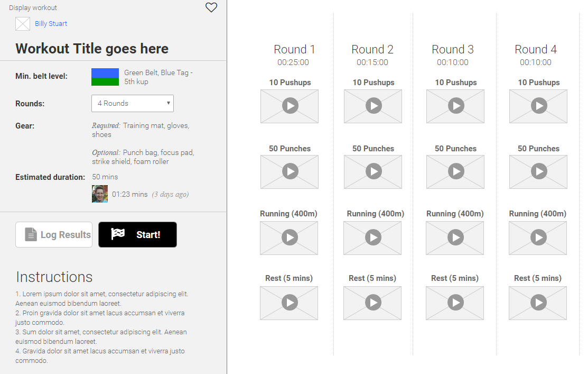Play the Round 1 Running (400m) video
Viewport: 588px width, 374px height.
289,238
